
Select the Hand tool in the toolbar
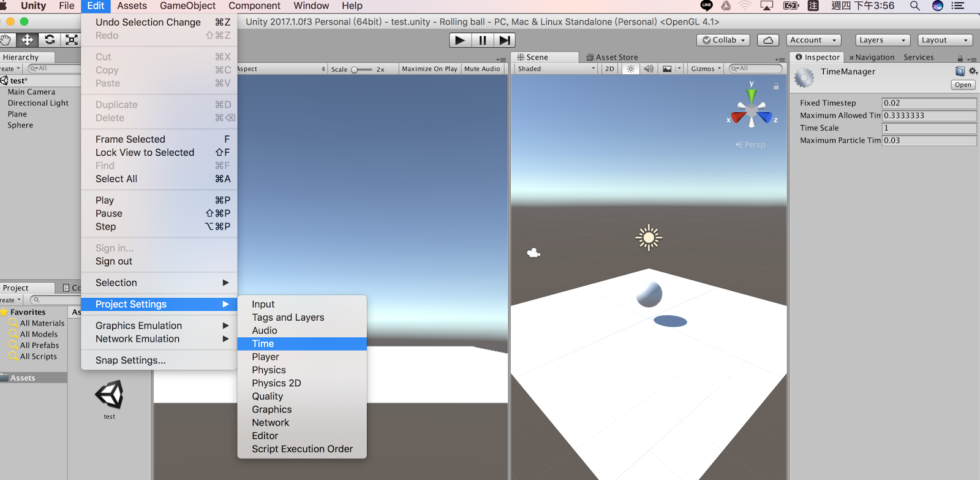pyautogui.click(x=6, y=40)
